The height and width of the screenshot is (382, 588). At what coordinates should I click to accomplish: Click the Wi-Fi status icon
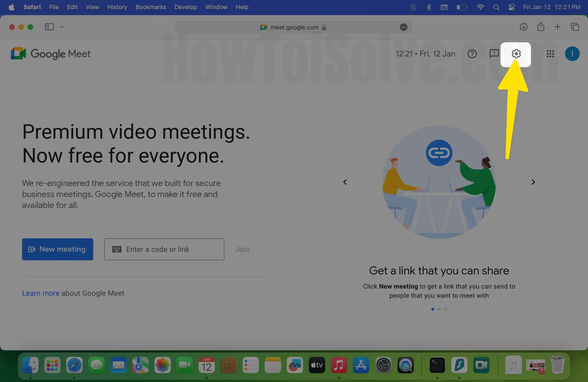(x=480, y=7)
